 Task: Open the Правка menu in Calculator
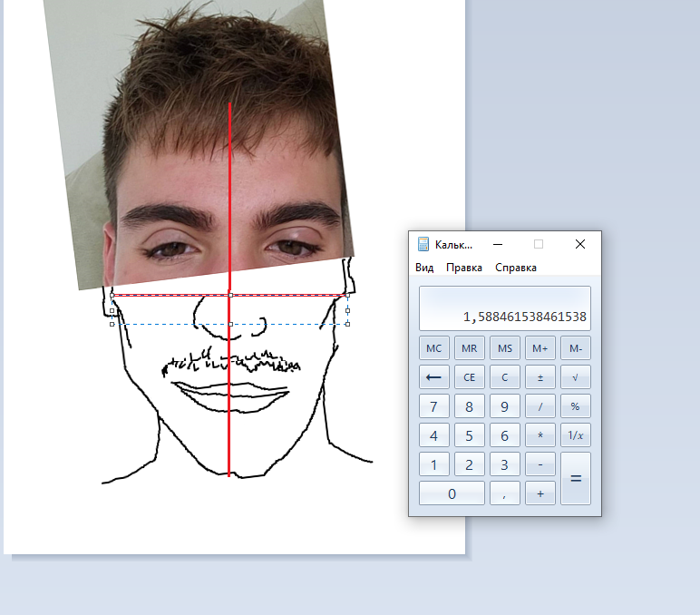coord(464,268)
